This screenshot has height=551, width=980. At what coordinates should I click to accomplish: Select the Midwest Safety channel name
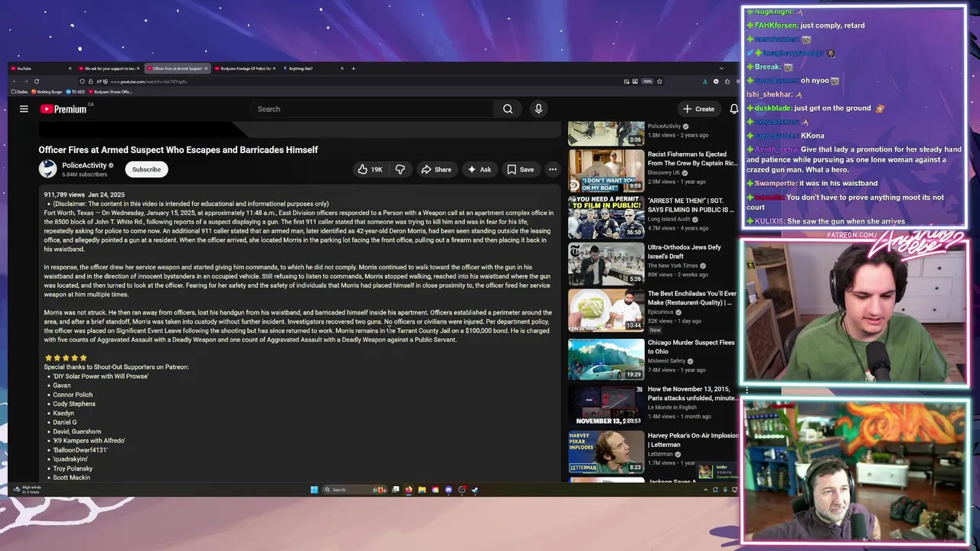pyautogui.click(x=666, y=361)
